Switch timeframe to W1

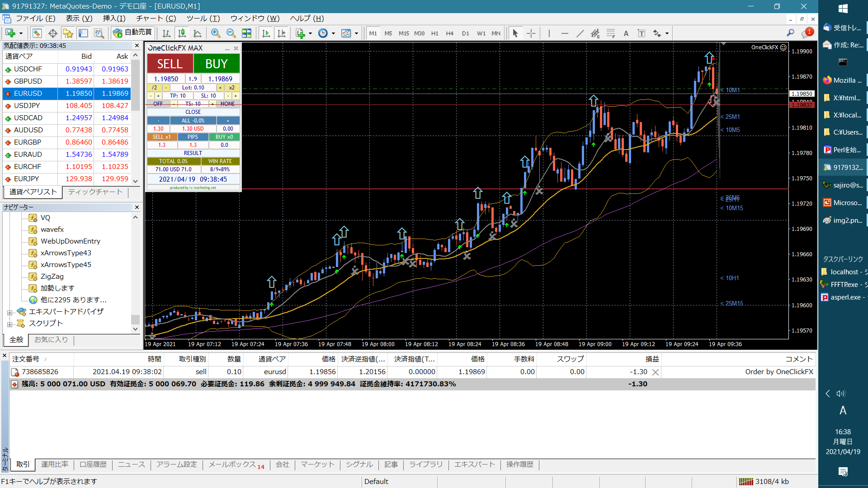click(x=481, y=33)
